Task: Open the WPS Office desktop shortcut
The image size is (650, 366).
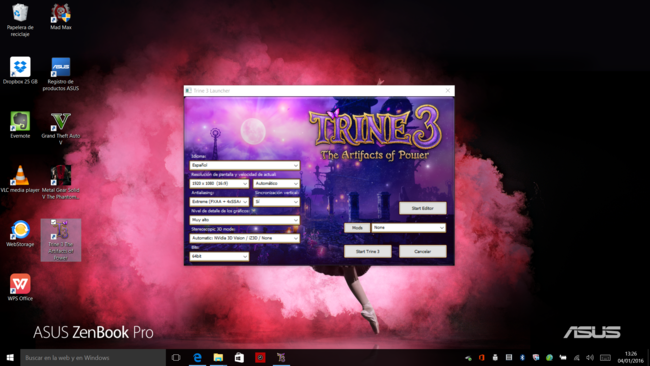Action: 20,287
